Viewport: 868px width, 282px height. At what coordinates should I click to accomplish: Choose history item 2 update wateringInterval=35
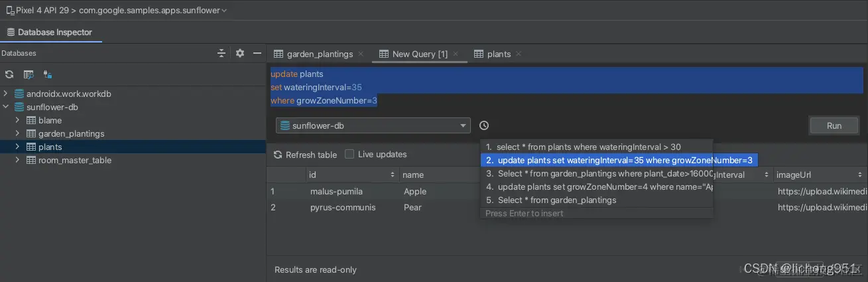coord(619,160)
